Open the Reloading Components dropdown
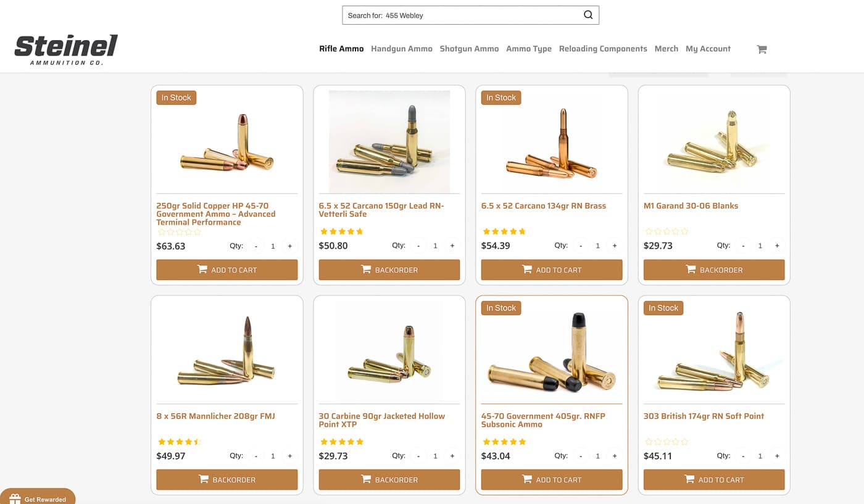Image resolution: width=864 pixels, height=504 pixels. (x=603, y=49)
